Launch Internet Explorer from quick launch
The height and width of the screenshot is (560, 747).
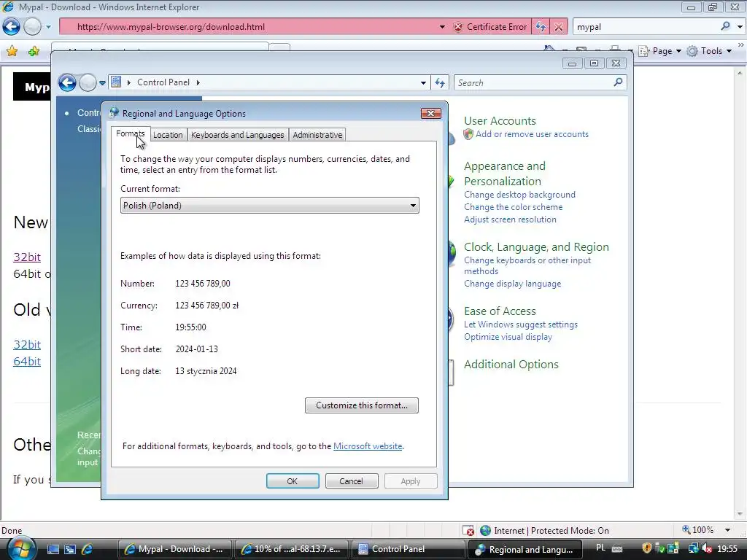(87, 549)
